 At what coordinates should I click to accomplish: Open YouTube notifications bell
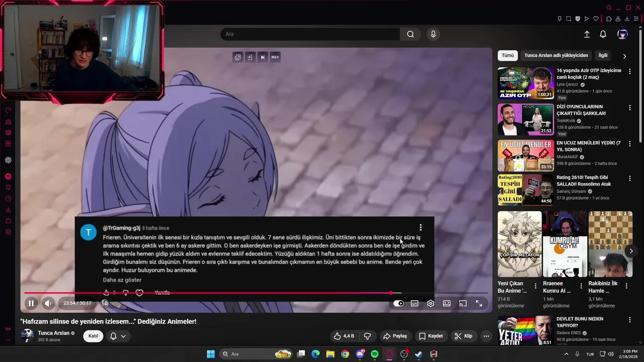pos(603,34)
